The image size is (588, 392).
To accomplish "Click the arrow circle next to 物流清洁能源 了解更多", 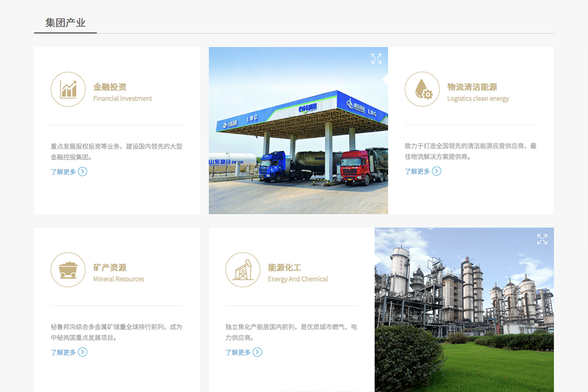I will point(437,171).
